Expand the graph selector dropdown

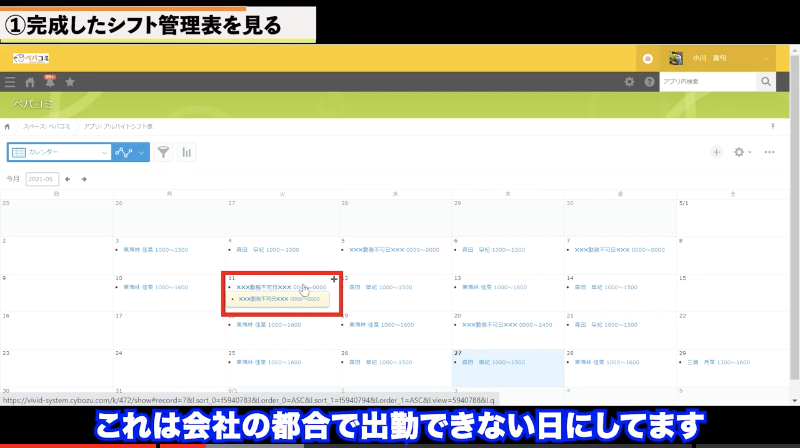tap(142, 152)
